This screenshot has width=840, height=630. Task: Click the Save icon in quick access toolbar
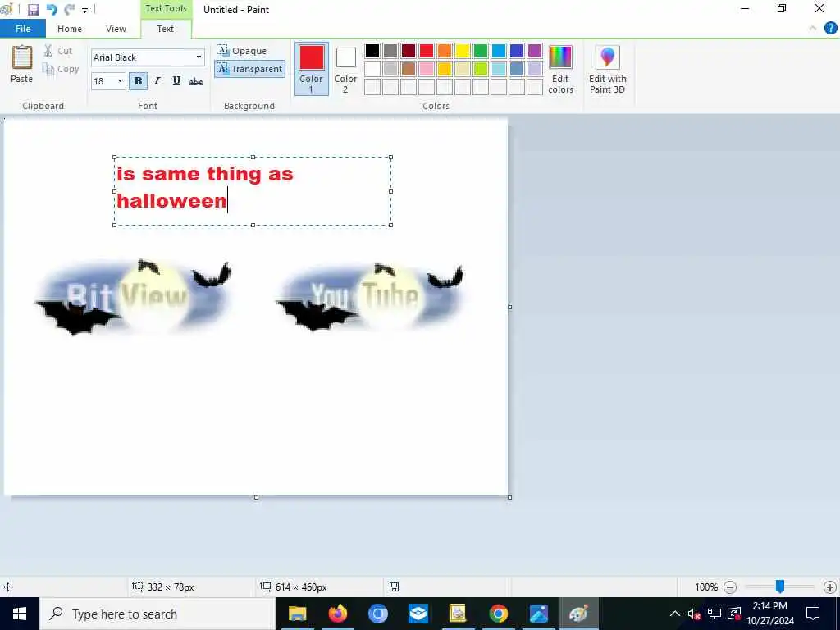pos(33,10)
